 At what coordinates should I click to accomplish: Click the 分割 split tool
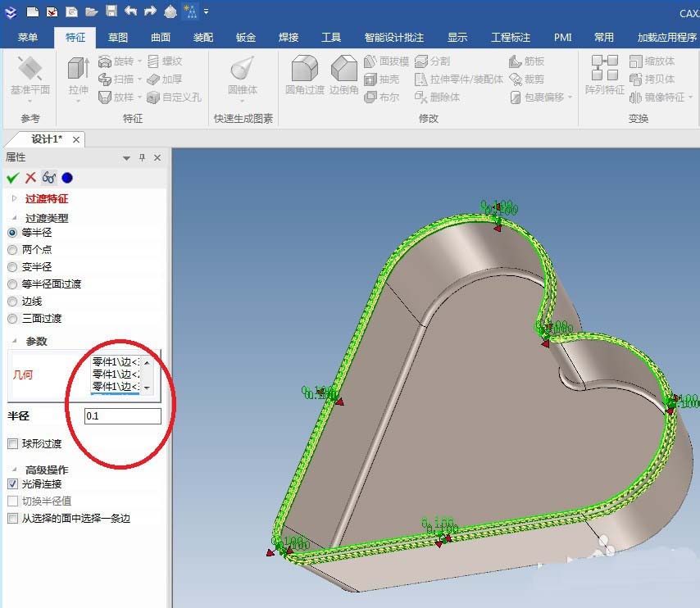[x=432, y=61]
